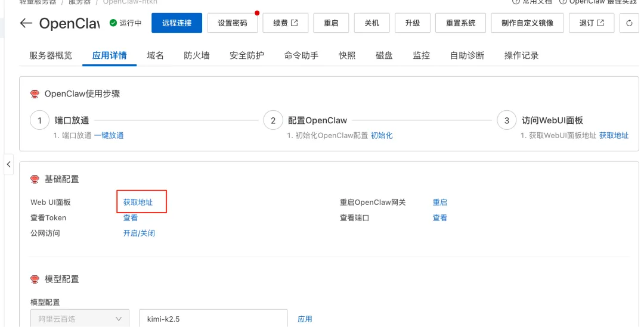Open the 防火墙 tab
This screenshot has width=644, height=327.
197,55
